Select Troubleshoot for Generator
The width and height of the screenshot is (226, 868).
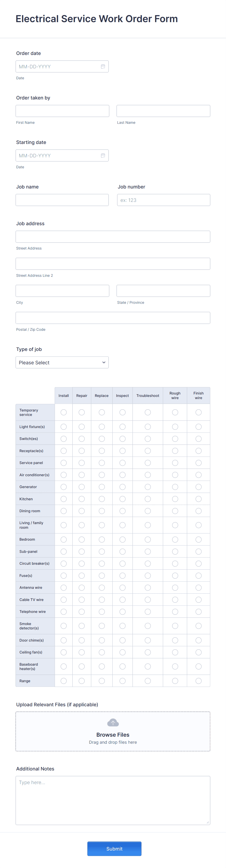coord(148,487)
